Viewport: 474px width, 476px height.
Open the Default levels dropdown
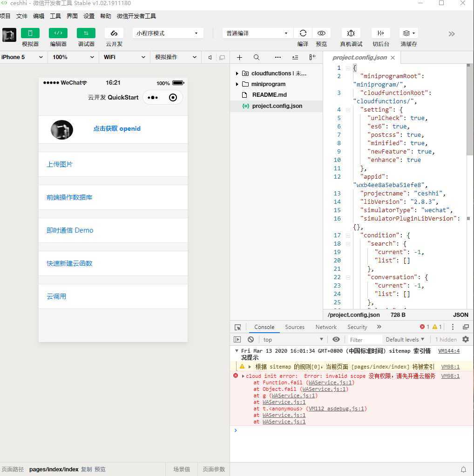point(405,339)
